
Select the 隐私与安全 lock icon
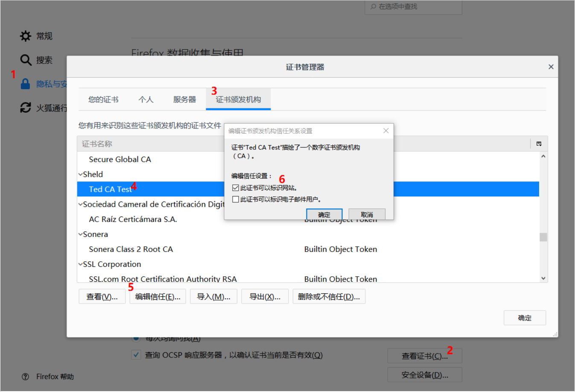pyautogui.click(x=25, y=84)
